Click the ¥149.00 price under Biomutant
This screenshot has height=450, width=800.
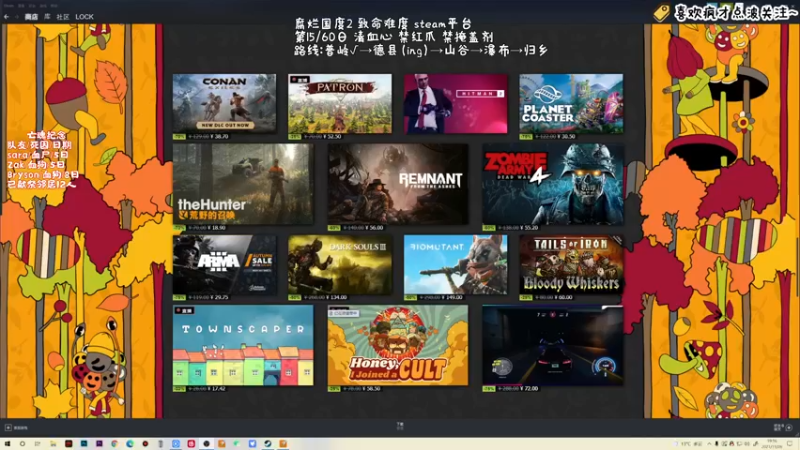[451, 297]
